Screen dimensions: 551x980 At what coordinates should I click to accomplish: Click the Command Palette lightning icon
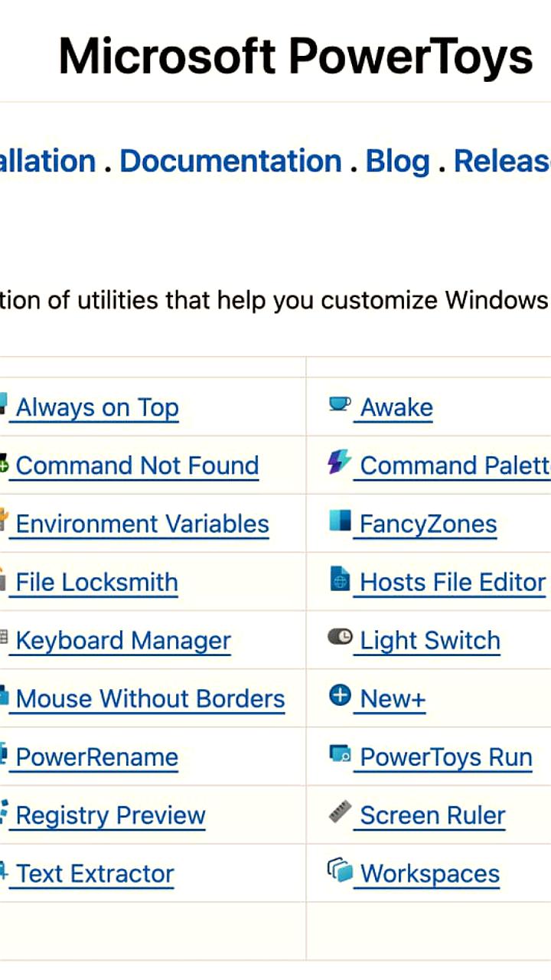(x=340, y=462)
